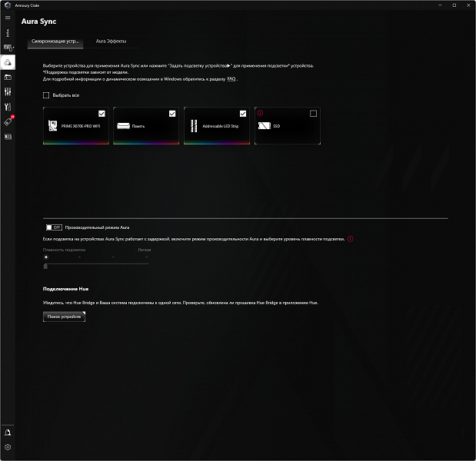Open the Home info sidebar icon
The height and width of the screenshot is (461, 476).
(8, 33)
